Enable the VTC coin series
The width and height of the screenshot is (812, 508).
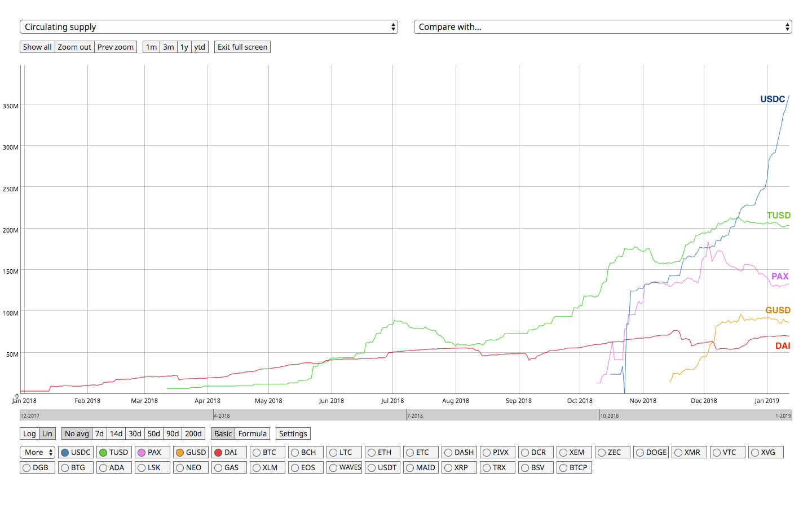tap(727, 453)
